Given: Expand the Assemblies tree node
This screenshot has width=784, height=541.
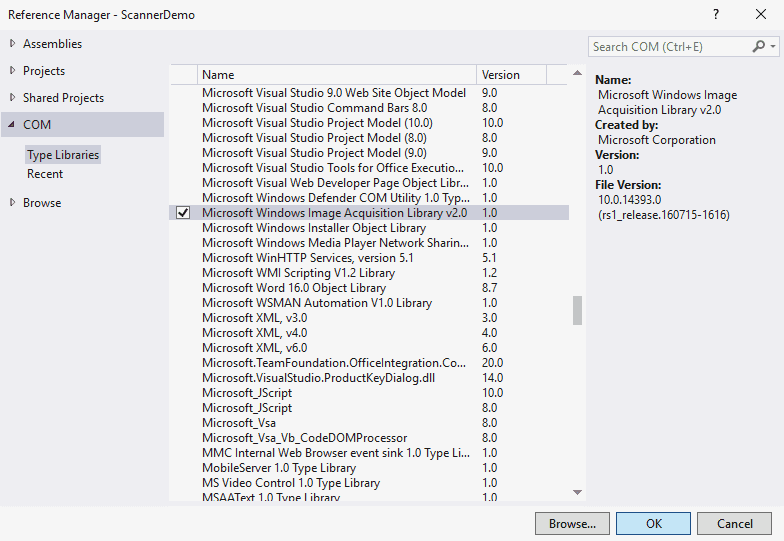Looking at the screenshot, I should click(x=12, y=44).
